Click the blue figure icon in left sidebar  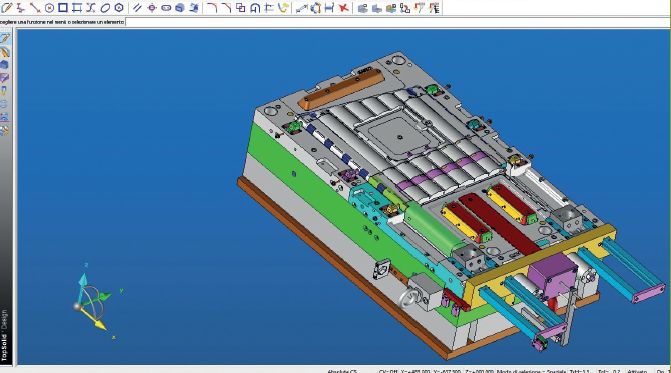5,117
